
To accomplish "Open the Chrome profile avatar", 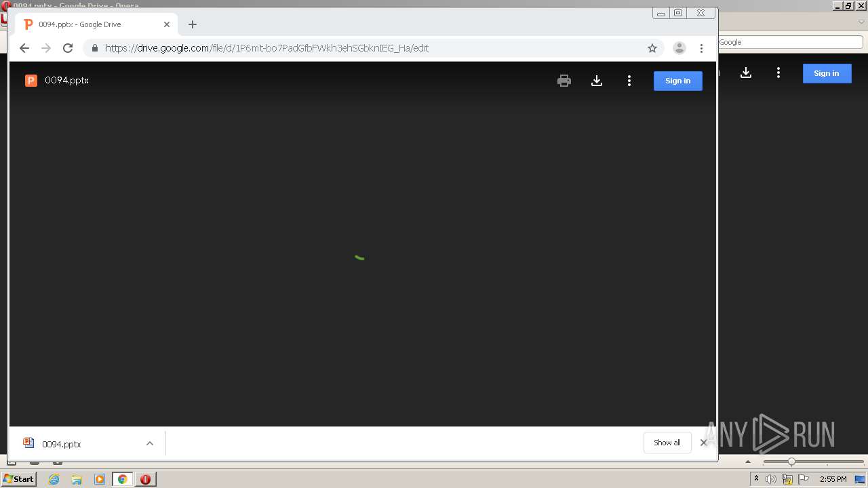I will pos(679,48).
